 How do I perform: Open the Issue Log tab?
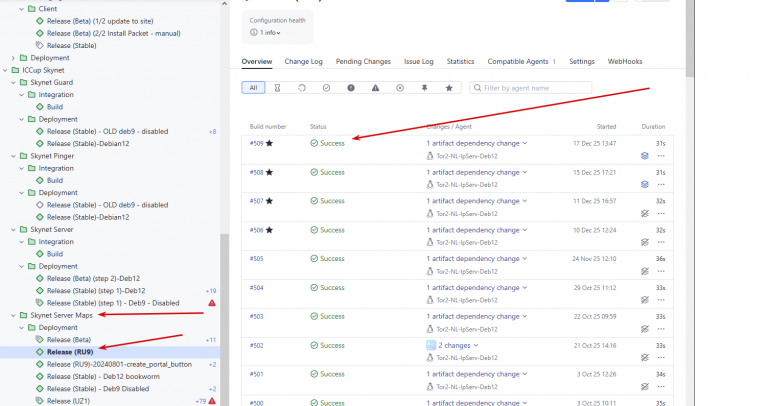pos(419,62)
